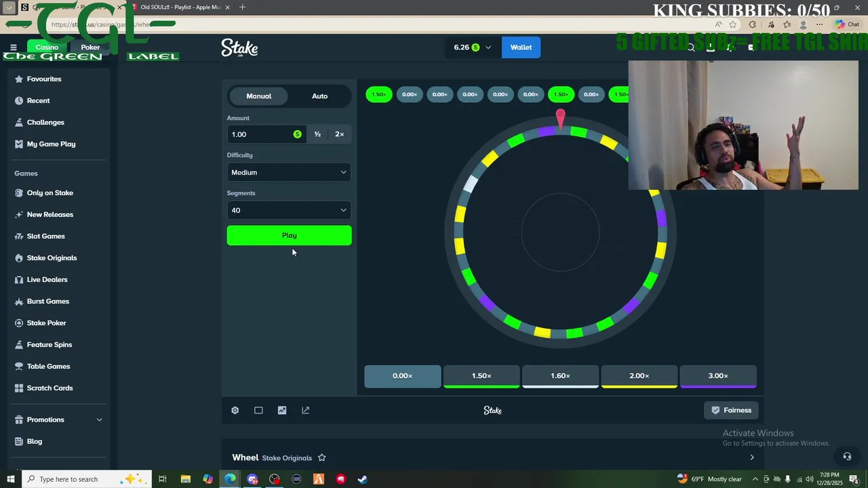
Task: Open the live stats chart icon
Action: [x=282, y=410]
